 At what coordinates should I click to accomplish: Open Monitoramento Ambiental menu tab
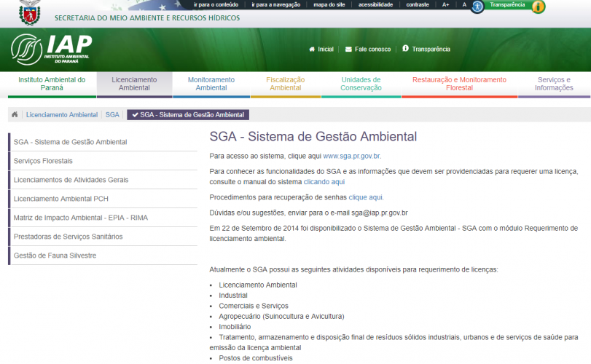click(x=211, y=84)
